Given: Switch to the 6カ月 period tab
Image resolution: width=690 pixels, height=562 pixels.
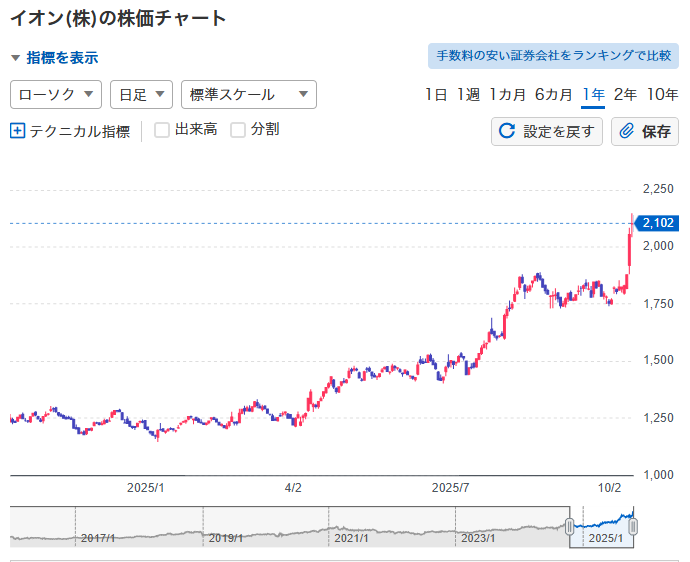Looking at the screenshot, I should tap(553, 95).
